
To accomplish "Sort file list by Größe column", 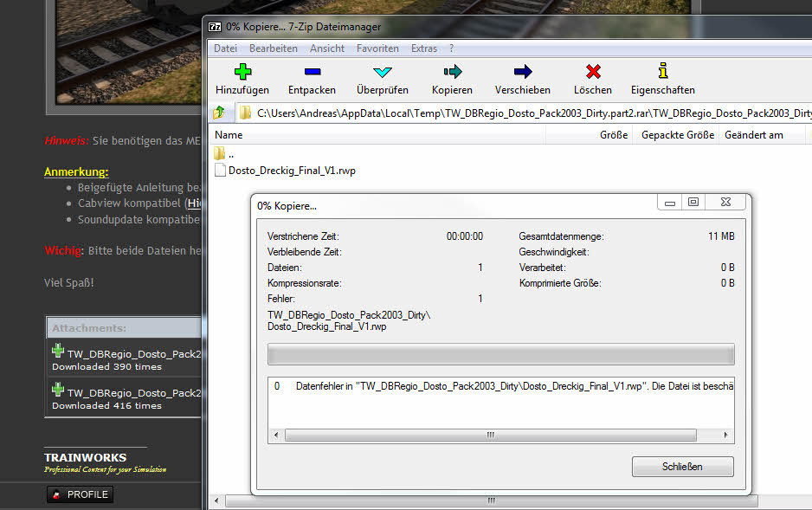I will tap(614, 135).
